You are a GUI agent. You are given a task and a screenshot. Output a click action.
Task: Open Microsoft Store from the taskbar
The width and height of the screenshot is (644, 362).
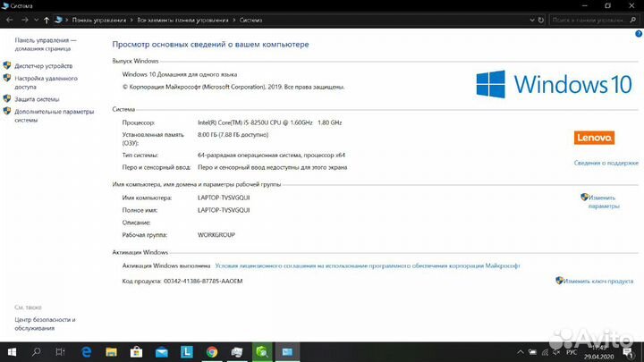136,352
